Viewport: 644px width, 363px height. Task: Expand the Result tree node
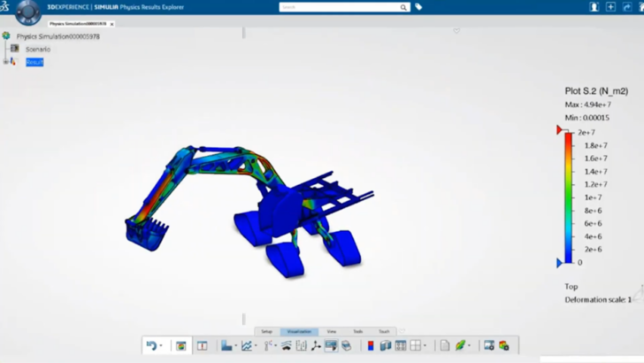pos(5,62)
